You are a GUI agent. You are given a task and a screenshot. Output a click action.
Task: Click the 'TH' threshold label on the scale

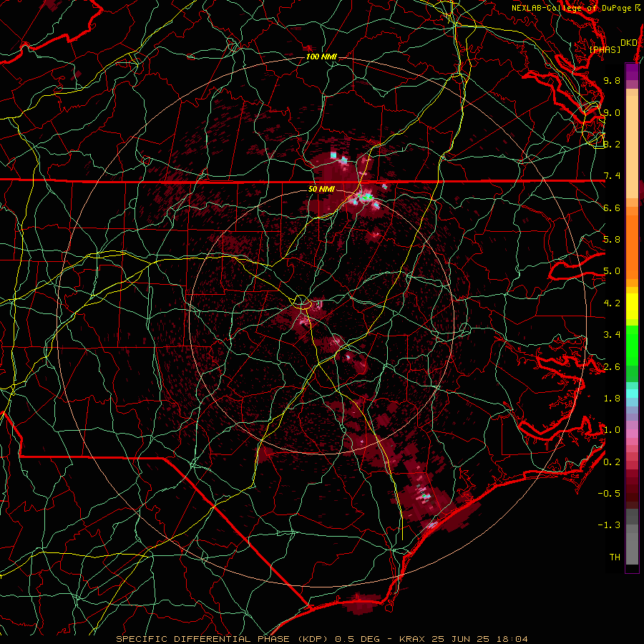[615, 557]
